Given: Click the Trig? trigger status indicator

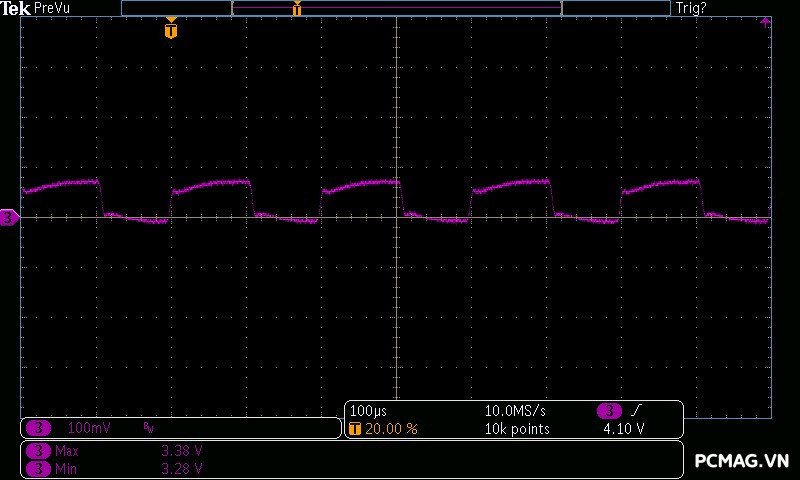Looking at the screenshot, I should coord(691,8).
